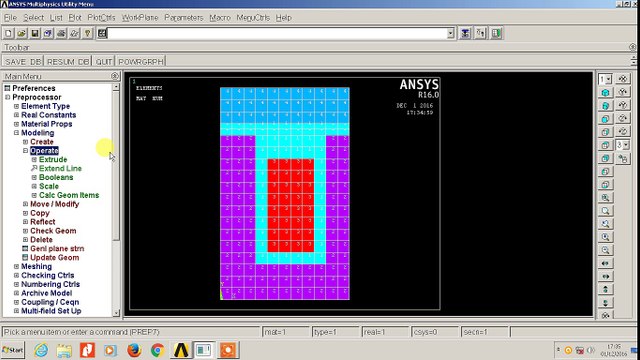Select the Oblique View cube icon
This screenshot has height=360, width=640.
point(606,106)
